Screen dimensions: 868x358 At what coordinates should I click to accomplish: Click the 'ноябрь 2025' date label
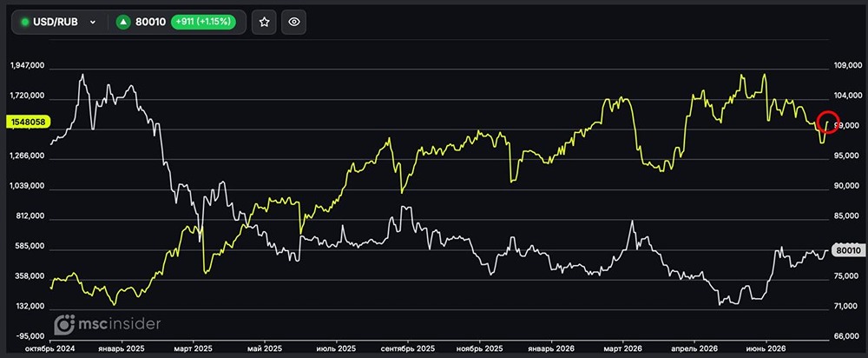pos(479,348)
